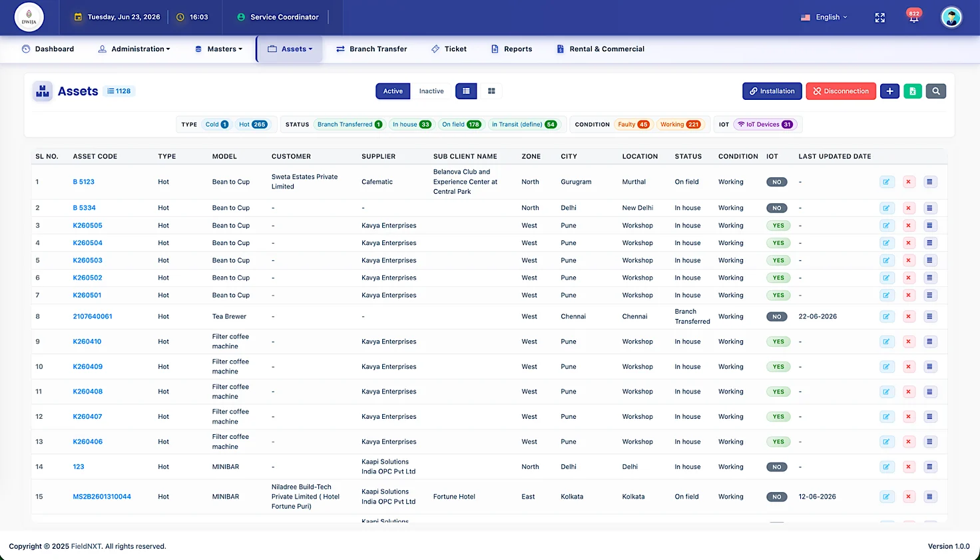This screenshot has width=980, height=560.
Task: Click green export file icon
Action: [x=913, y=91]
